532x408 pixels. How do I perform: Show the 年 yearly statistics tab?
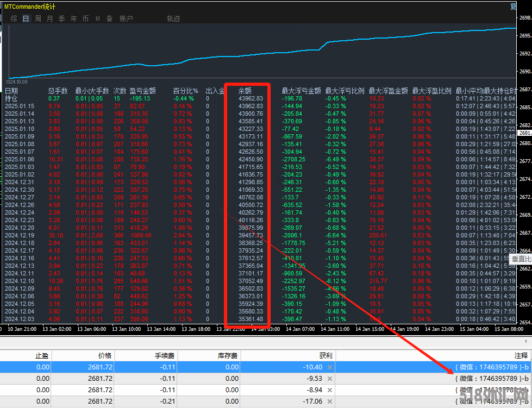tap(73, 18)
